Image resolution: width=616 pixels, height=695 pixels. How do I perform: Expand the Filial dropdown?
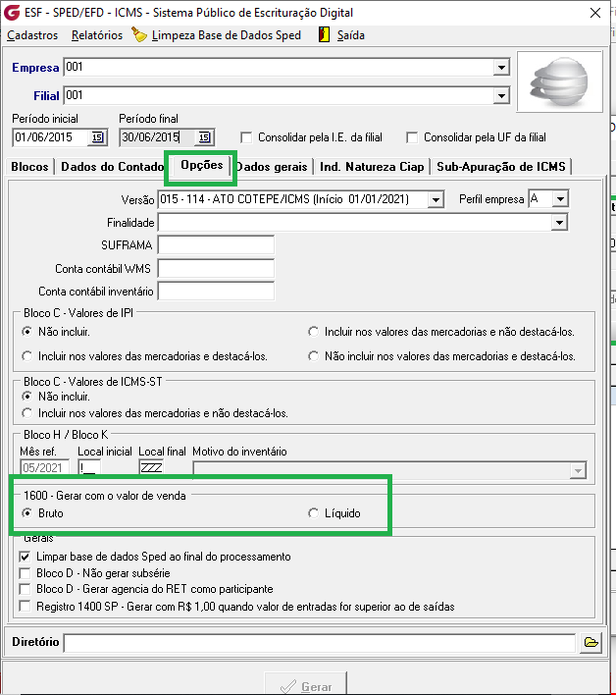[x=501, y=96]
